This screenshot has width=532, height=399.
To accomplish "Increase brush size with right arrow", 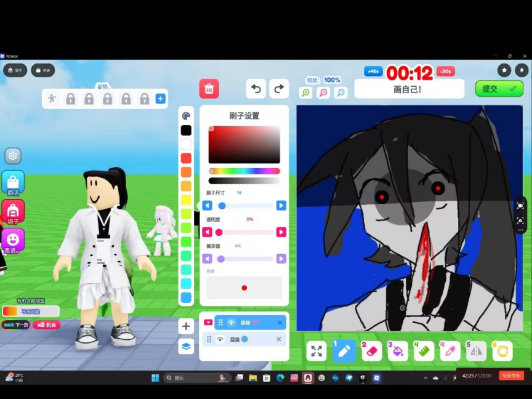I will [x=281, y=206].
